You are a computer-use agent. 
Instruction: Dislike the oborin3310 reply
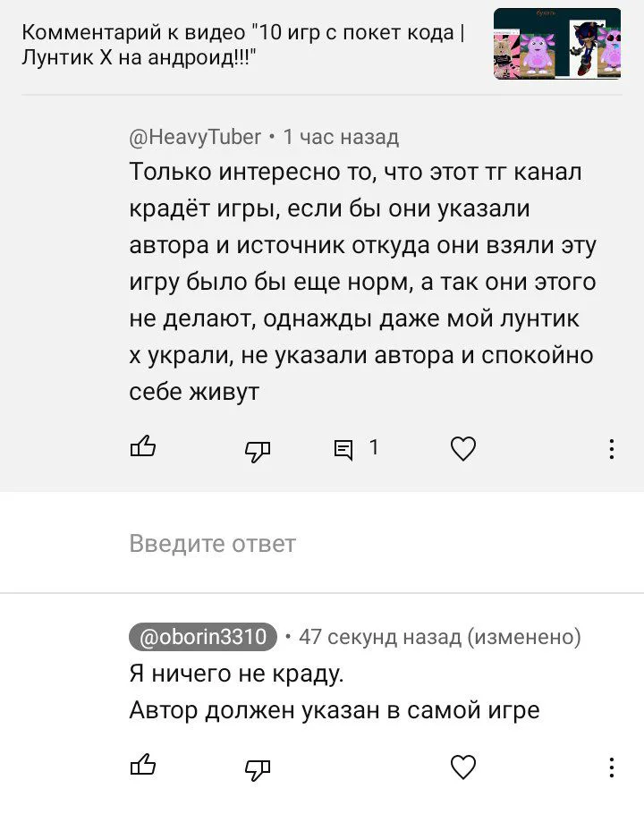click(x=258, y=768)
